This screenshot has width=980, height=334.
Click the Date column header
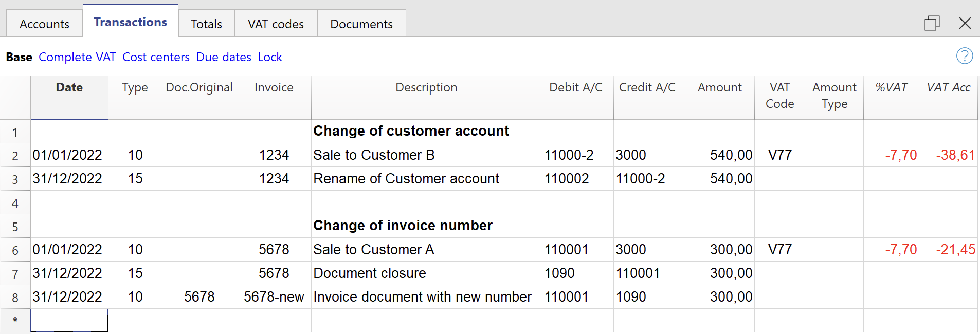(69, 88)
